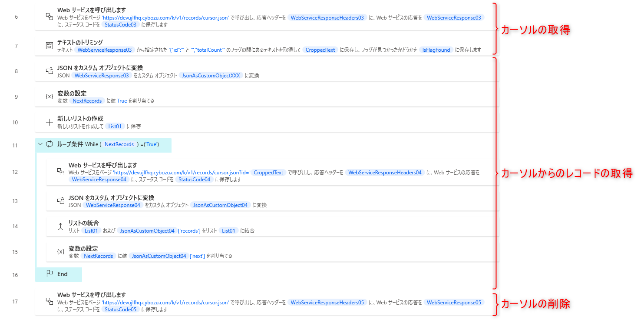Select the JsonAsCustomObjectXXX variable chip
This screenshot has width=644, height=320.
click(x=211, y=76)
